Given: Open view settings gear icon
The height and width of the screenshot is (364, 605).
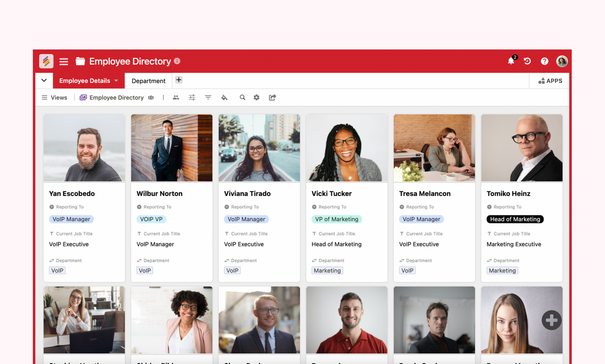Looking at the screenshot, I should [x=257, y=98].
